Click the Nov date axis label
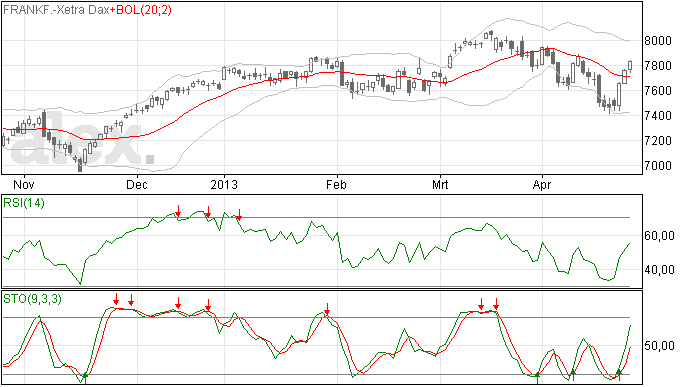 [x=24, y=184]
